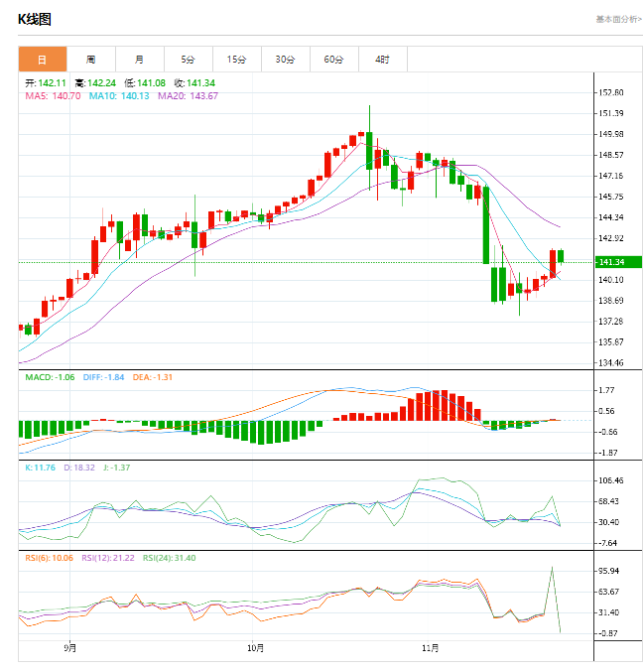This screenshot has width=644, height=672.
Task: Click the DIFF: -1.84 label
Action: click(103, 377)
